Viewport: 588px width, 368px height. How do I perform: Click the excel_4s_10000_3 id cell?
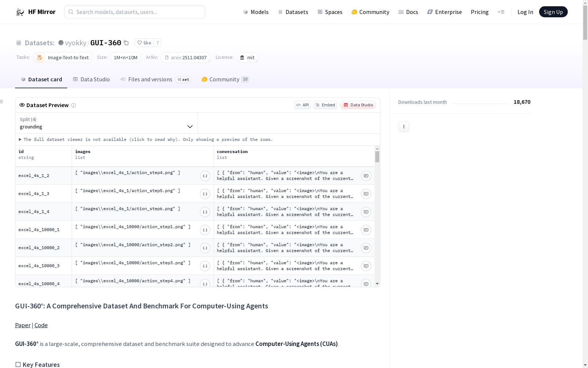click(44, 266)
